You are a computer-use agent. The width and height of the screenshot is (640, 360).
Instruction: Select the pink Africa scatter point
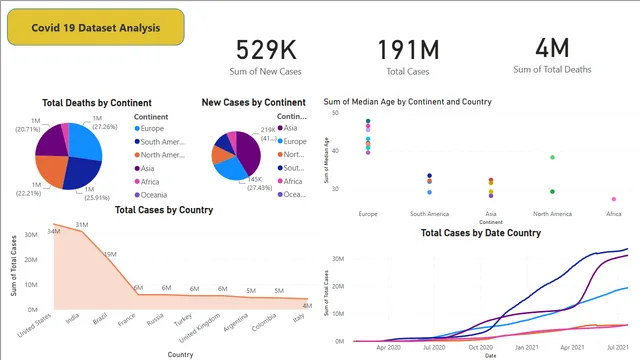point(614,199)
